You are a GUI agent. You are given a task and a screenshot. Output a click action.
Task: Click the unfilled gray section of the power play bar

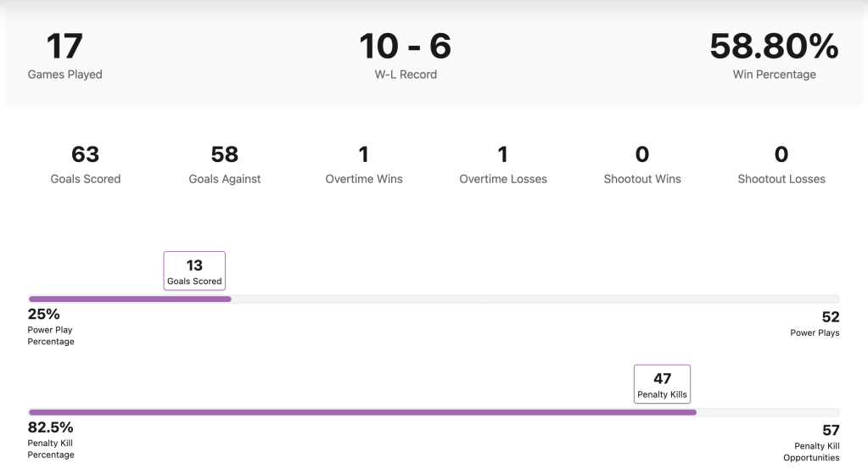535,299
